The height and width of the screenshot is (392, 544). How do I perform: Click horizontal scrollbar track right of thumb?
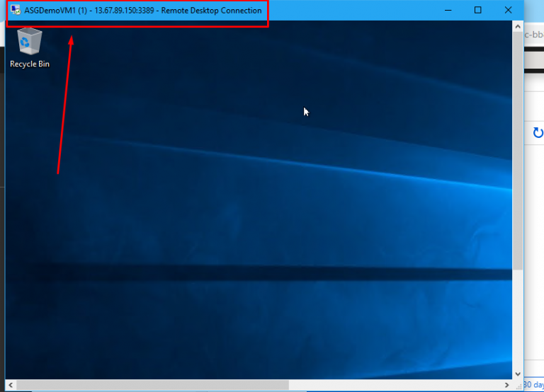point(397,385)
